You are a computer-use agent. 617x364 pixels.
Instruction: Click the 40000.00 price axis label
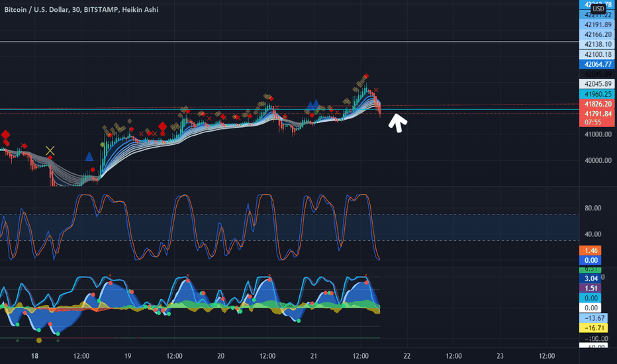click(x=598, y=160)
